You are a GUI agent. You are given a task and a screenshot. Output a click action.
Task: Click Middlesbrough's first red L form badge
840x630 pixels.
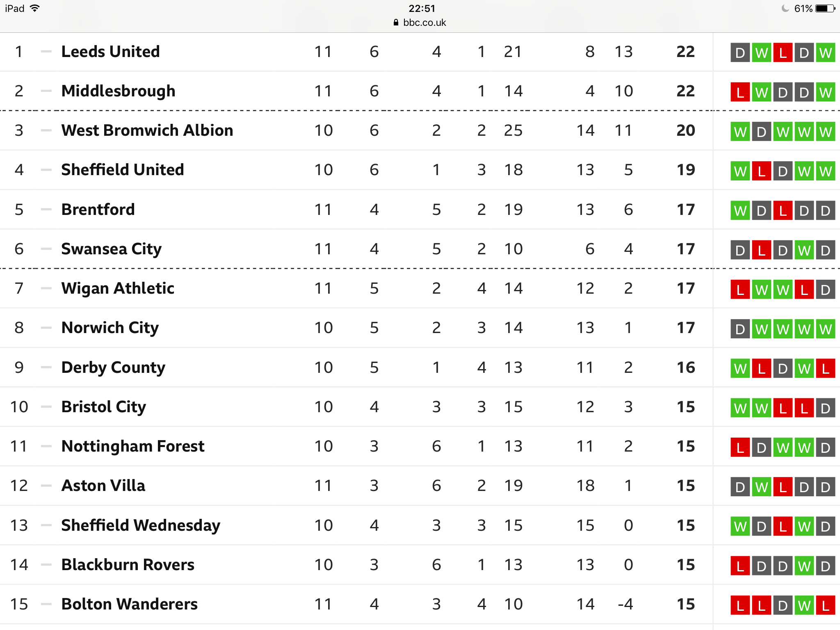pyautogui.click(x=740, y=92)
